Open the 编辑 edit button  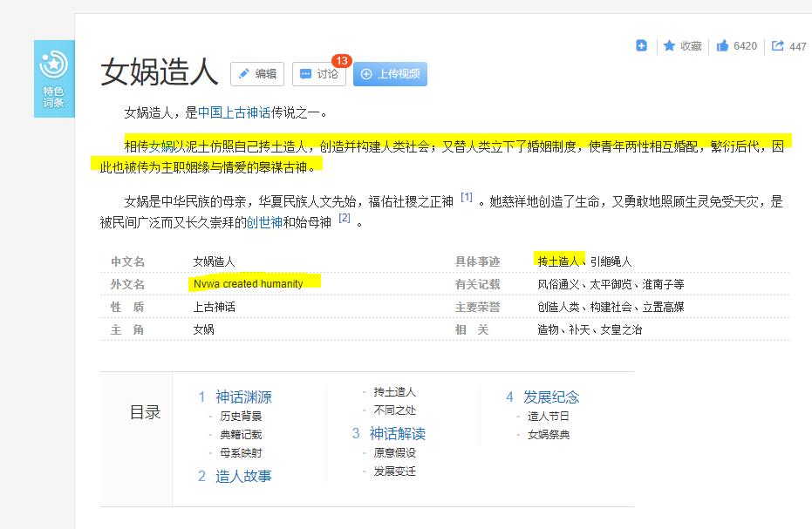point(258,74)
